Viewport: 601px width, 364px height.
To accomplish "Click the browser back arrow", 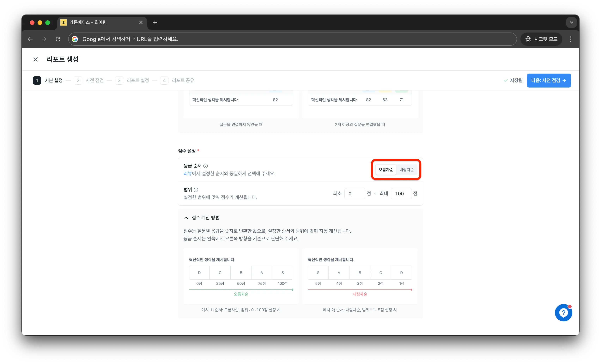I will (x=30, y=39).
